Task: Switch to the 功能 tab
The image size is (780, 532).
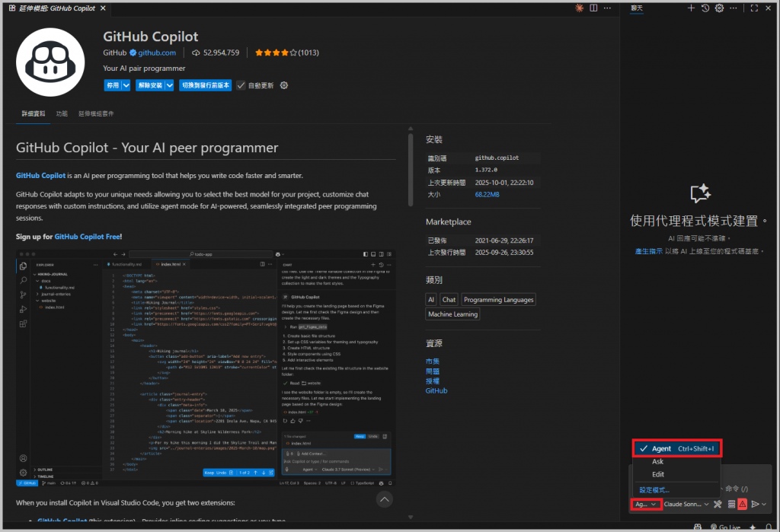Action: click(x=62, y=113)
